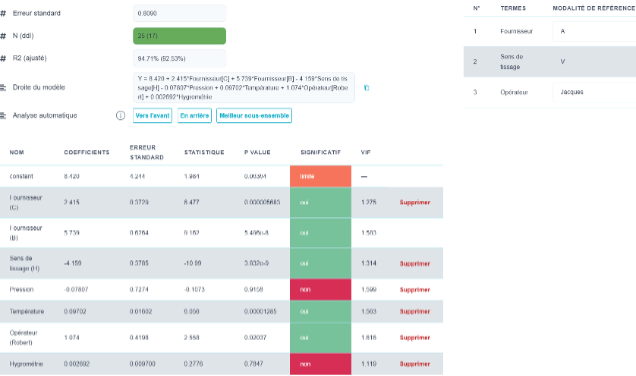The width and height of the screenshot is (636, 376).
Task: Click the hash icon beside Erreur standard
Action: click(x=3, y=13)
